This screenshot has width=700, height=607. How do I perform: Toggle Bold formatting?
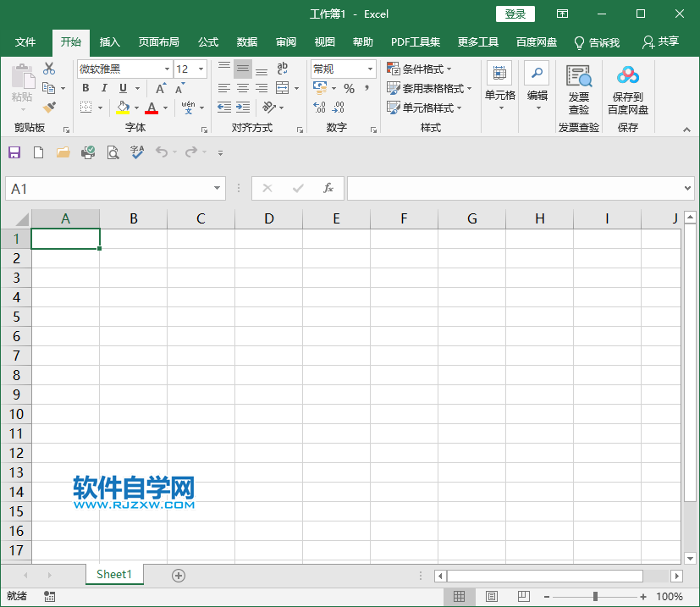pos(85,87)
